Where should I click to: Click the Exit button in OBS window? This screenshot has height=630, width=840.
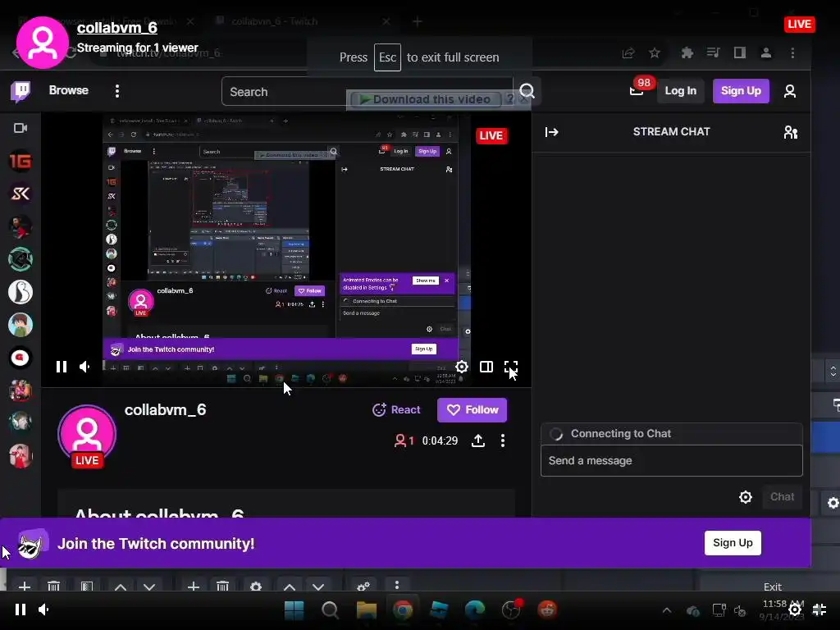(773, 587)
